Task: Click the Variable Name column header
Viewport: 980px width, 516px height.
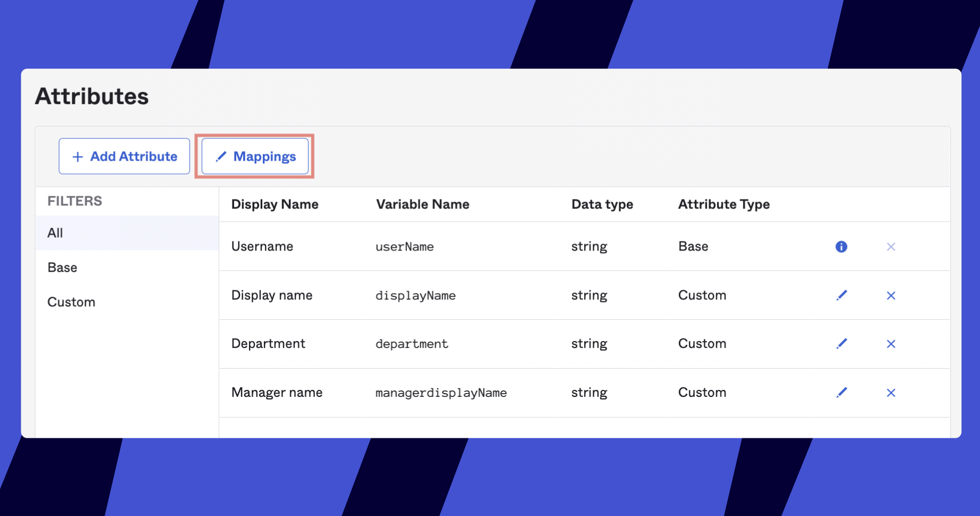Action: pyautogui.click(x=422, y=204)
